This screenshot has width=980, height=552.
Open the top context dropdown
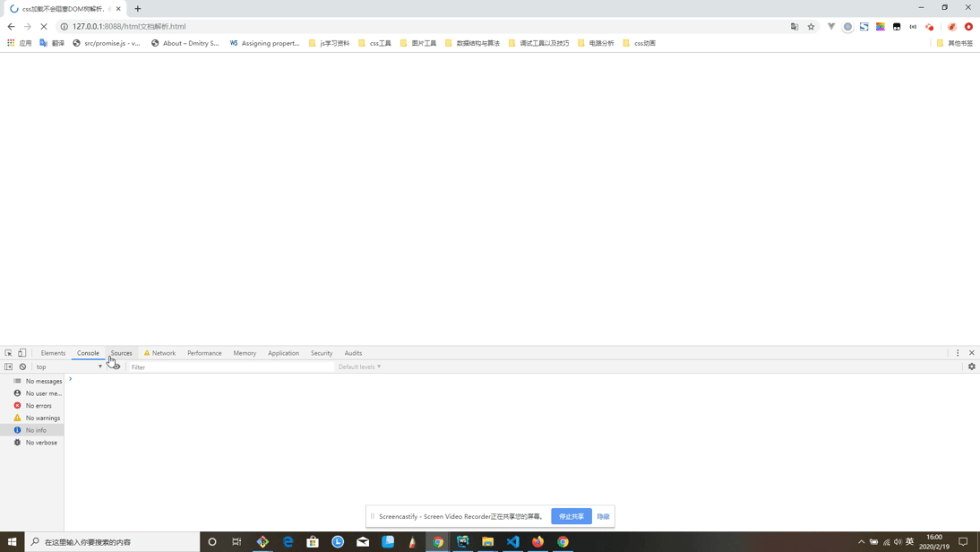tap(69, 367)
